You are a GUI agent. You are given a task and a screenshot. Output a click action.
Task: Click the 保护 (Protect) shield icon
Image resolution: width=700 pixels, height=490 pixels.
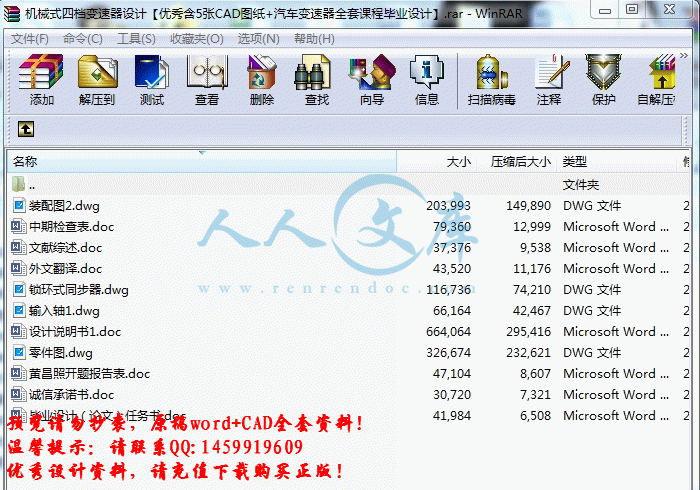coord(603,72)
